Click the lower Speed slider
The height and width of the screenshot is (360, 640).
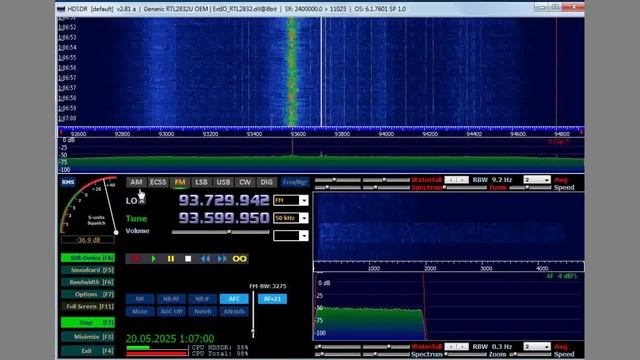click(530, 354)
